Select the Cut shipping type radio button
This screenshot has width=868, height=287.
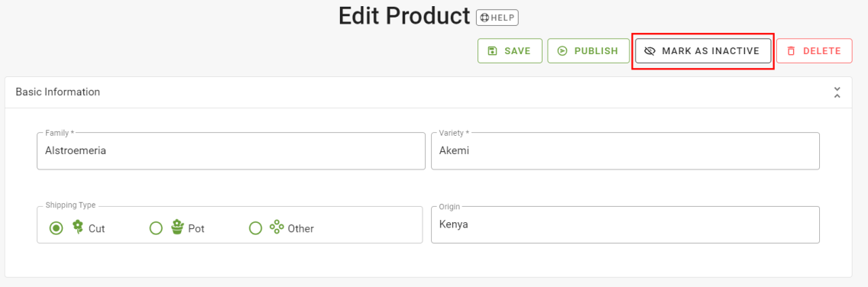[57, 227]
